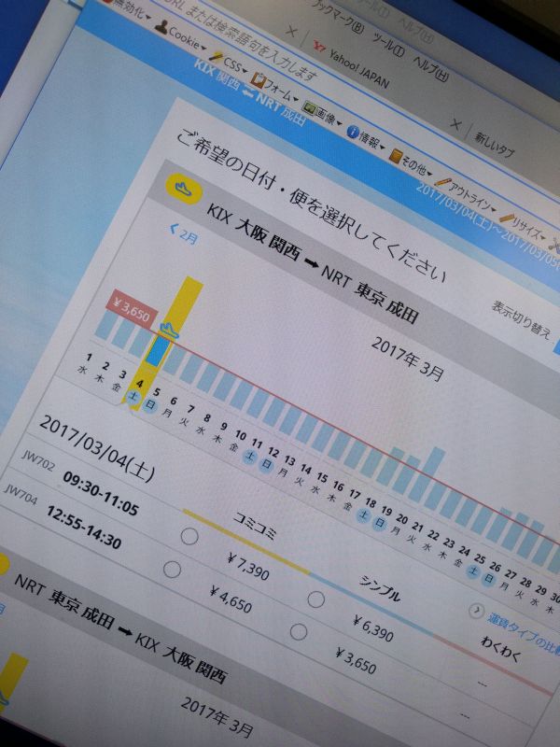Select シンプル fare ¥3,650 for JW704
This screenshot has width=560, height=747.
299,632
